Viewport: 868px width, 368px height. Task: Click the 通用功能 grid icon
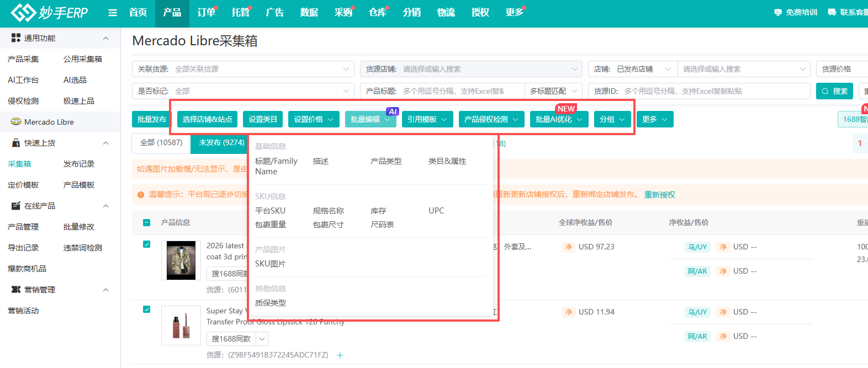[x=16, y=38]
